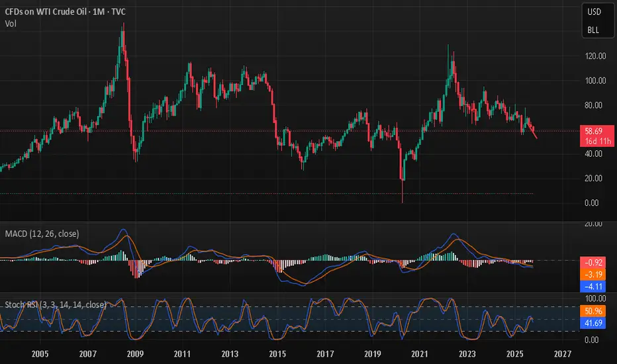The height and width of the screenshot is (364, 617).
Task: Click the 2015 year label on time axis
Action: (275, 354)
